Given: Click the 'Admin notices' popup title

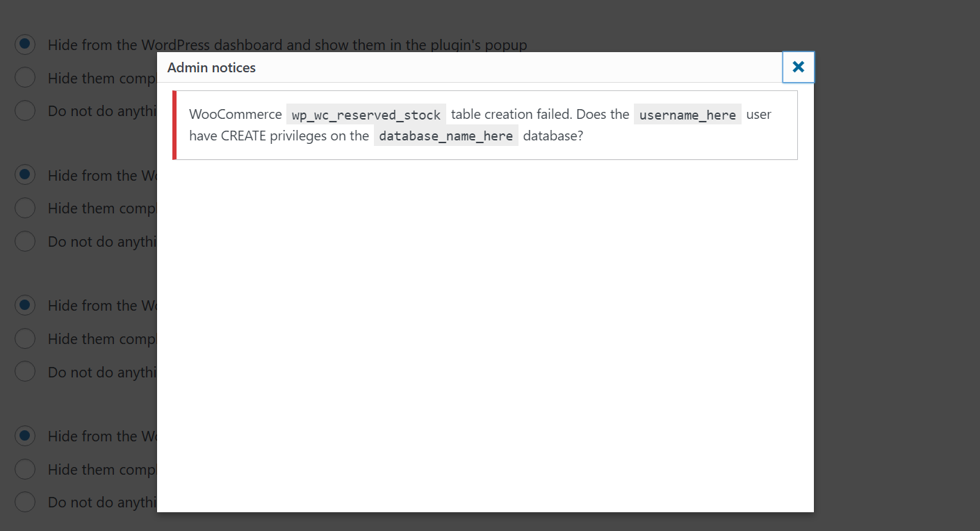Looking at the screenshot, I should pos(211,67).
